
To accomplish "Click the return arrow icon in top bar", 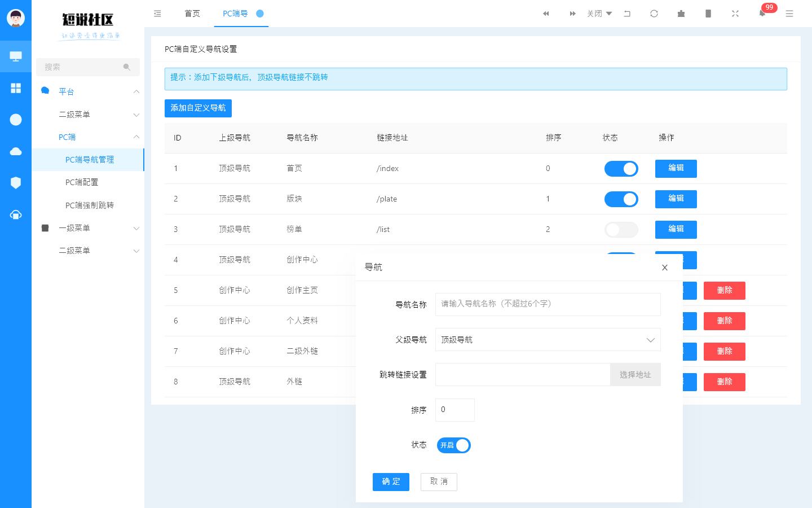I will [627, 14].
